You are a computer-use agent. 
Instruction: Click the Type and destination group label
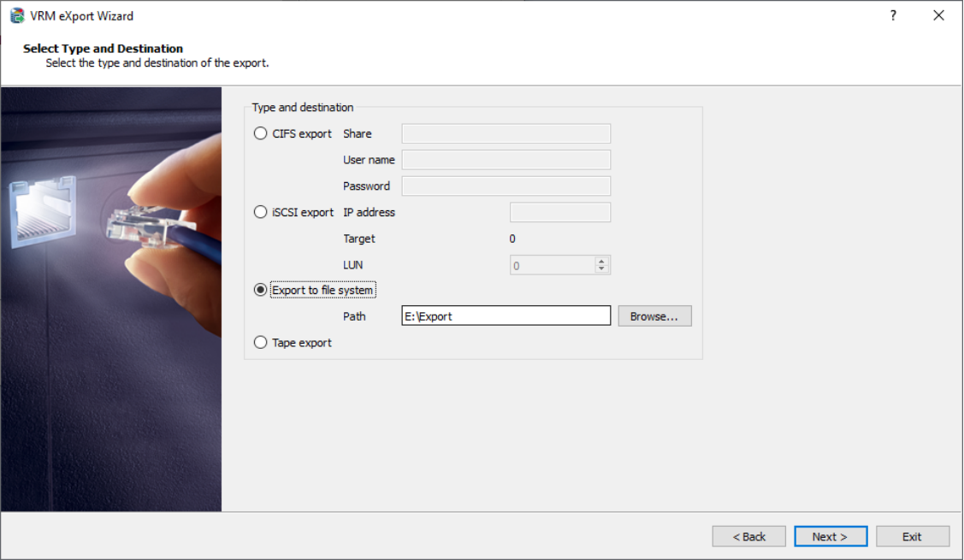click(303, 108)
